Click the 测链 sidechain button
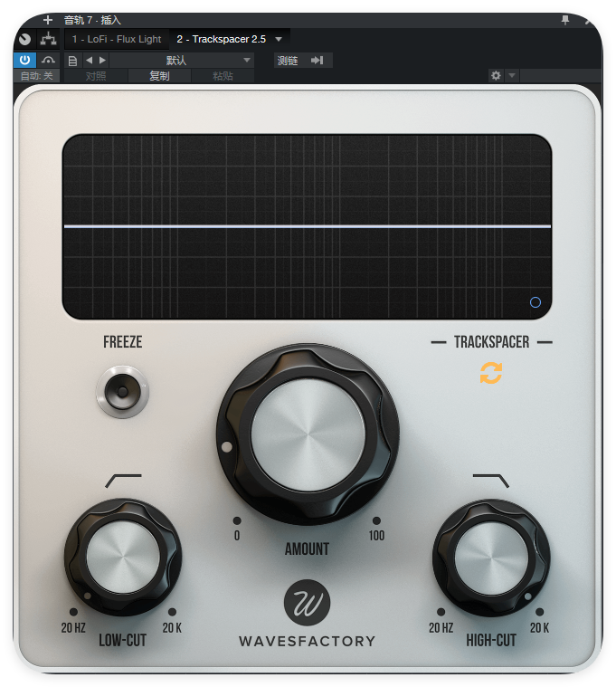This screenshot has height=687, width=616. coord(288,61)
